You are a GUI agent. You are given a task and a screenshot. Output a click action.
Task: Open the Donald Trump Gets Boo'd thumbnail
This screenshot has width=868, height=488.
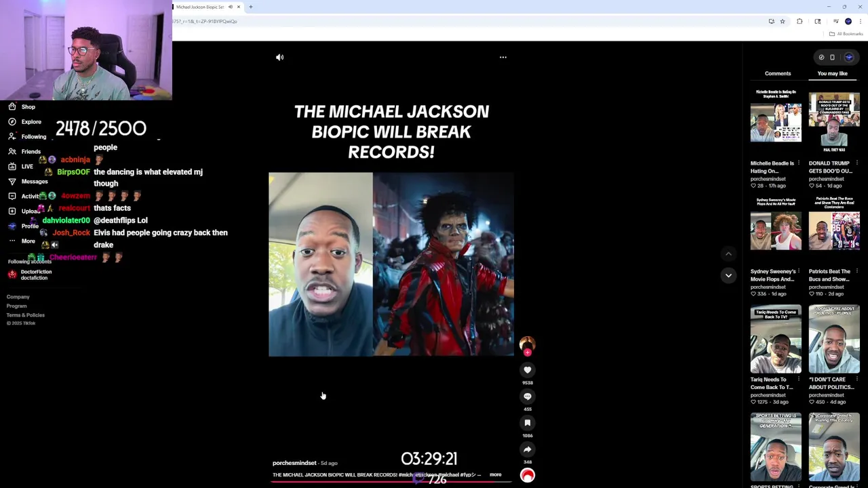834,122
